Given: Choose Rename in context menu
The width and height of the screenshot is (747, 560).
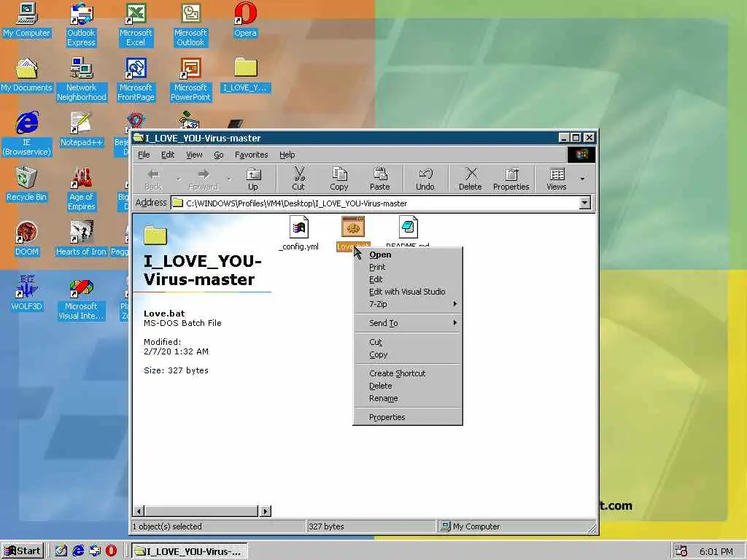Looking at the screenshot, I should coord(408,398).
